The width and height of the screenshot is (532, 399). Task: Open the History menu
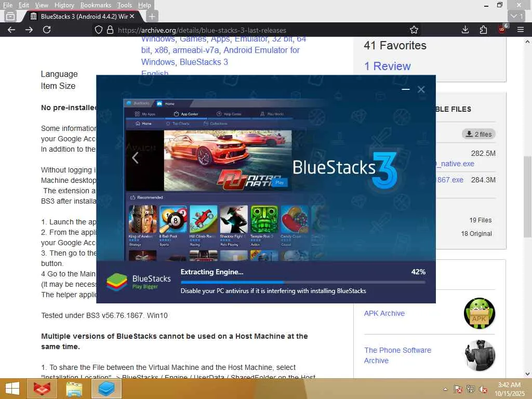click(x=64, y=5)
